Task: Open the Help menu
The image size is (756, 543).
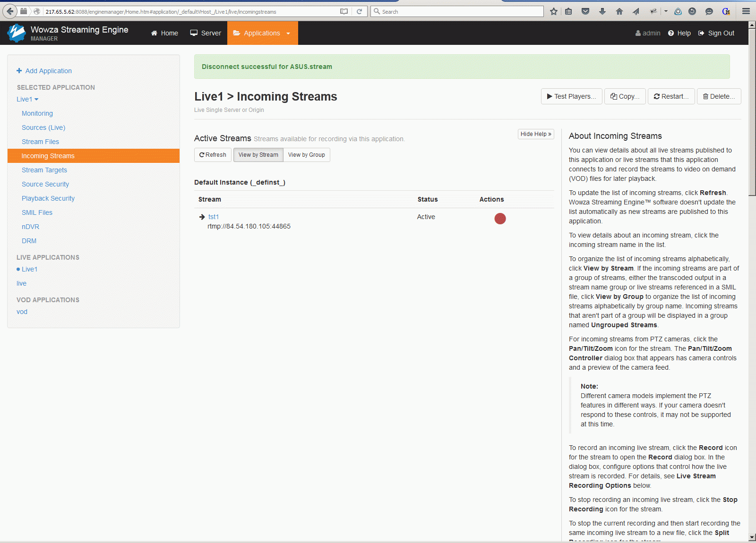Action: click(679, 33)
